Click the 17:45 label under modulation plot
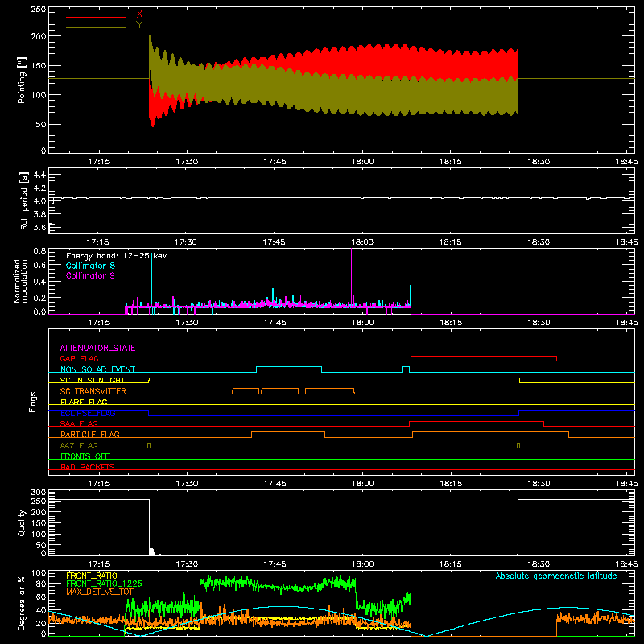The image size is (644, 644). [x=275, y=323]
